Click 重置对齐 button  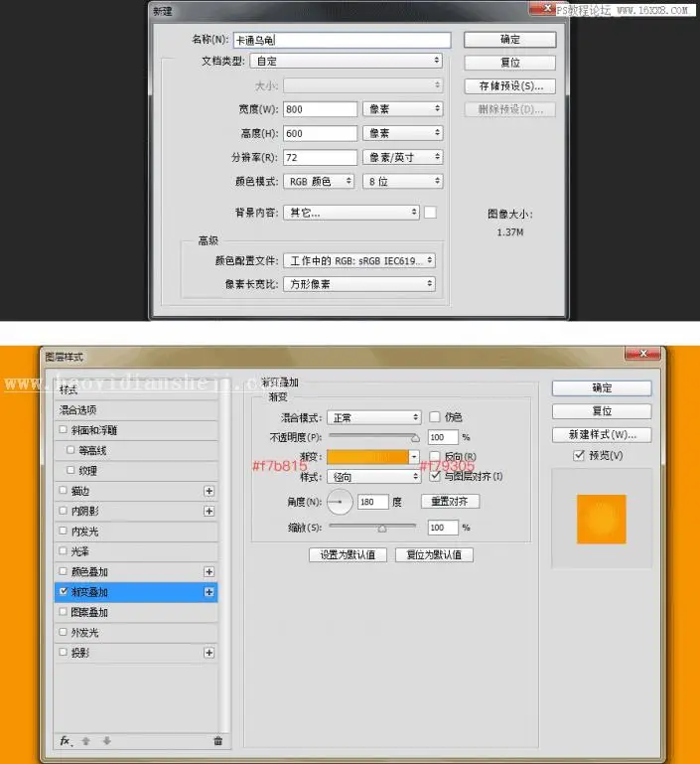[x=450, y=501]
